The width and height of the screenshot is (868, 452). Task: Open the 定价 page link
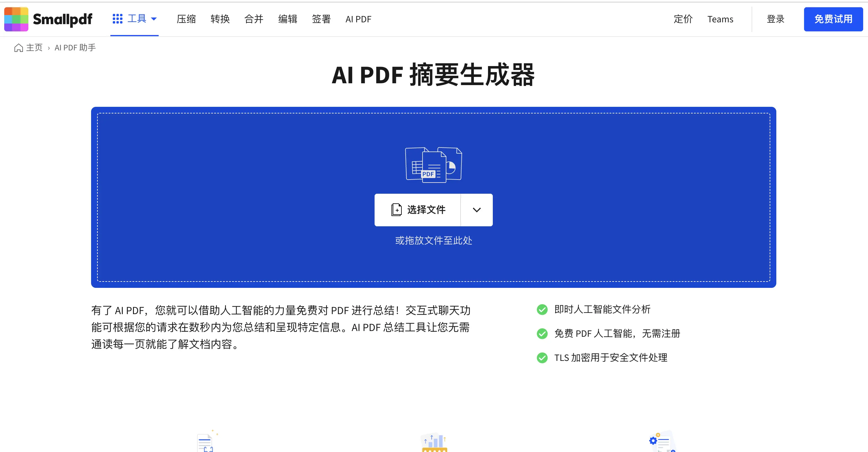[x=683, y=19]
